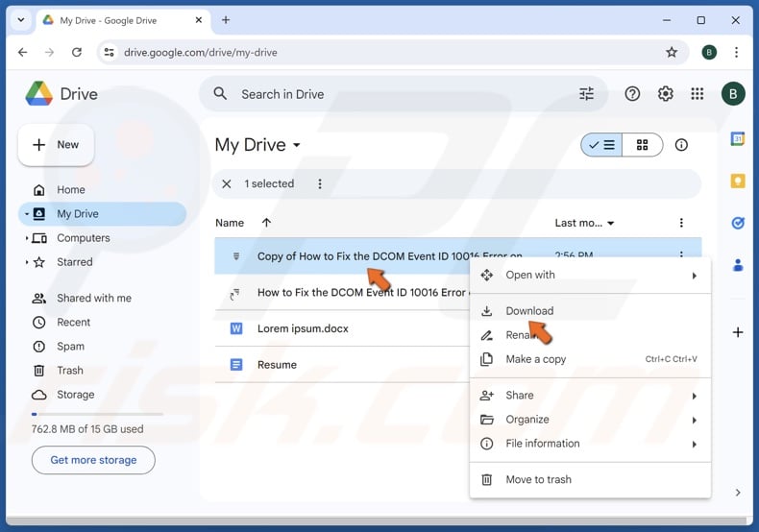
Task: Click the horizontal scrollbar at the window bottom
Action: (376, 520)
